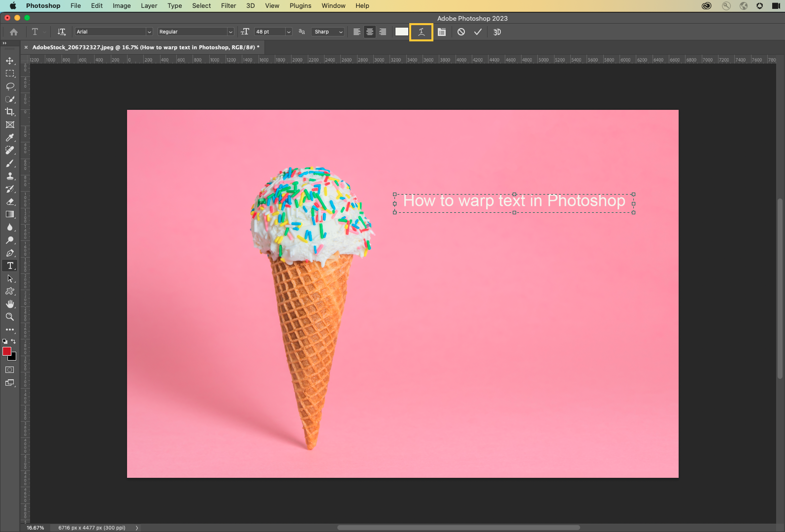Toggle the Character and Paragraph panels
This screenshot has height=532, width=785.
tap(442, 32)
